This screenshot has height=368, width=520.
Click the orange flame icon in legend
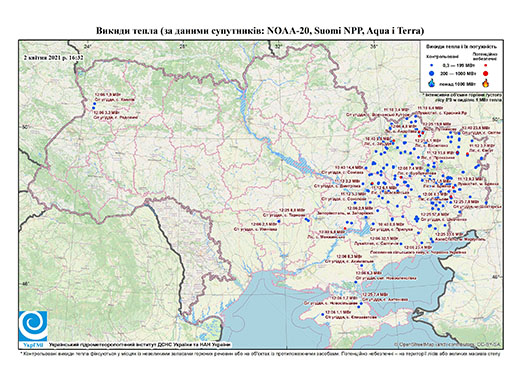click(x=485, y=83)
